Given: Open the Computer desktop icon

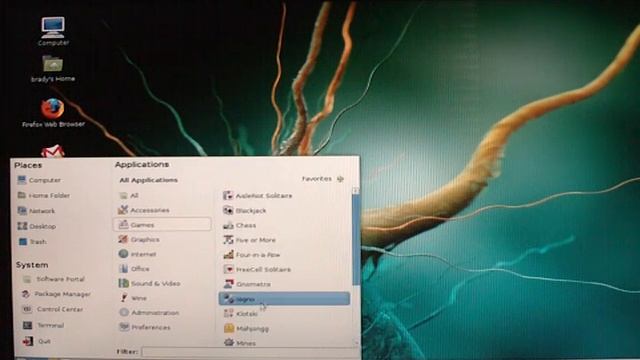Looking at the screenshot, I should (53, 31).
